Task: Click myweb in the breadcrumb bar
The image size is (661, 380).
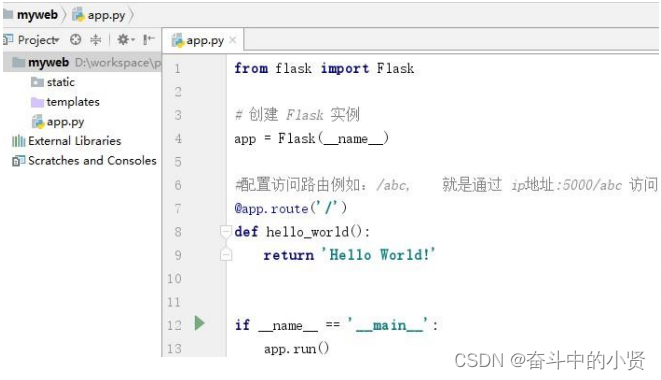Action: (x=37, y=15)
